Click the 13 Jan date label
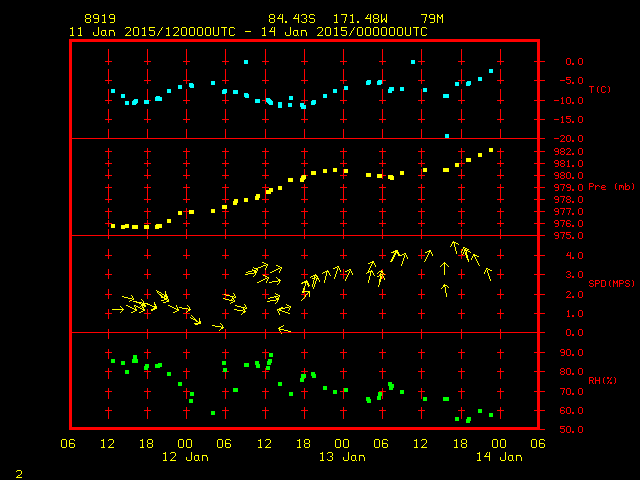Screen dimensions: 640x480 tap(342, 457)
